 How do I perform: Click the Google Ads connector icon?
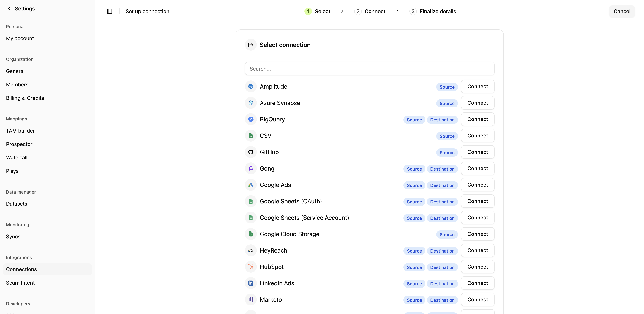[x=250, y=185]
